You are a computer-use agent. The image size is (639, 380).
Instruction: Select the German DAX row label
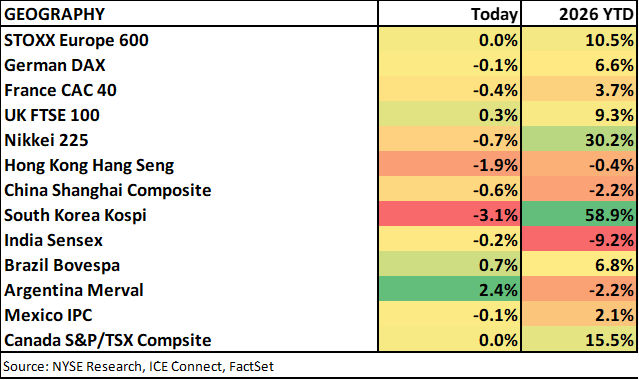[55, 65]
